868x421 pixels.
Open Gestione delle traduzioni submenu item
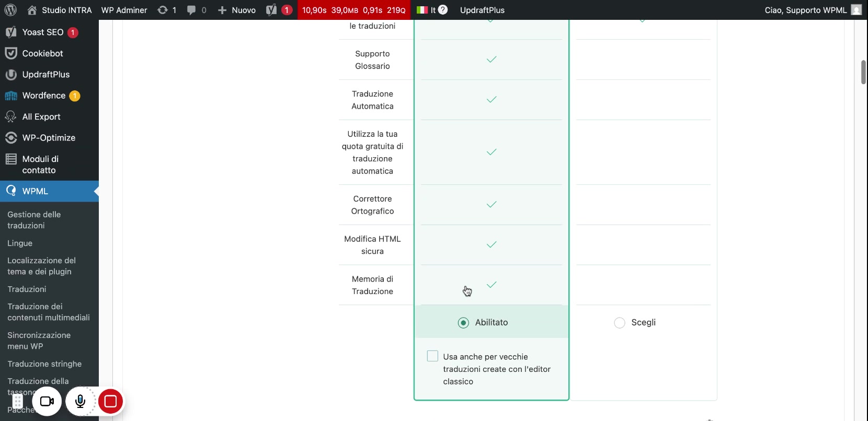point(34,220)
